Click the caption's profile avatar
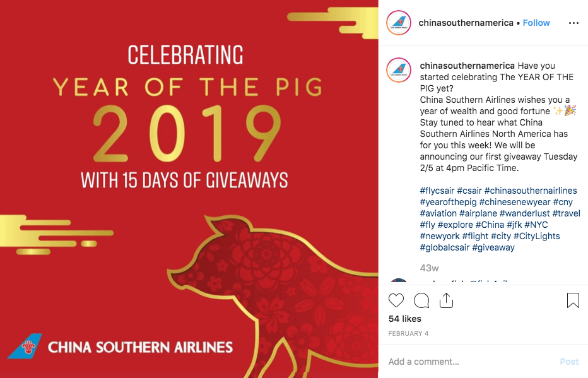Screen dimensions: 588x378 pos(399,71)
